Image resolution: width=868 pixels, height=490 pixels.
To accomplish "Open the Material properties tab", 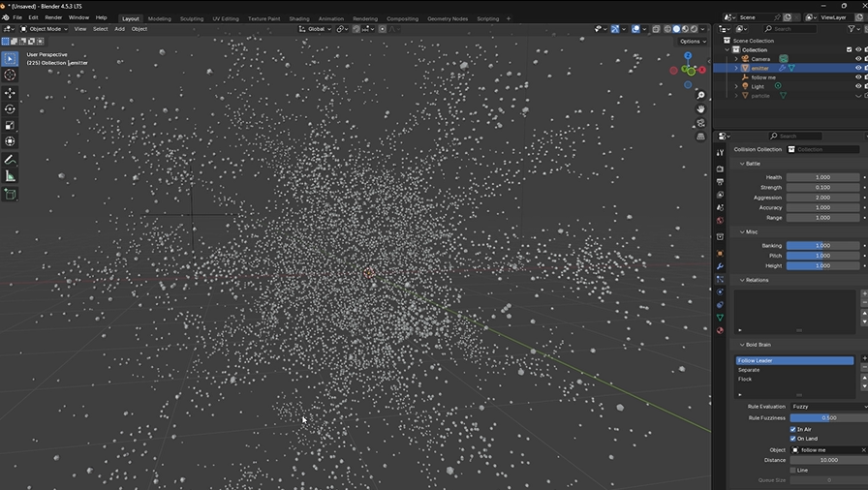I will click(720, 331).
